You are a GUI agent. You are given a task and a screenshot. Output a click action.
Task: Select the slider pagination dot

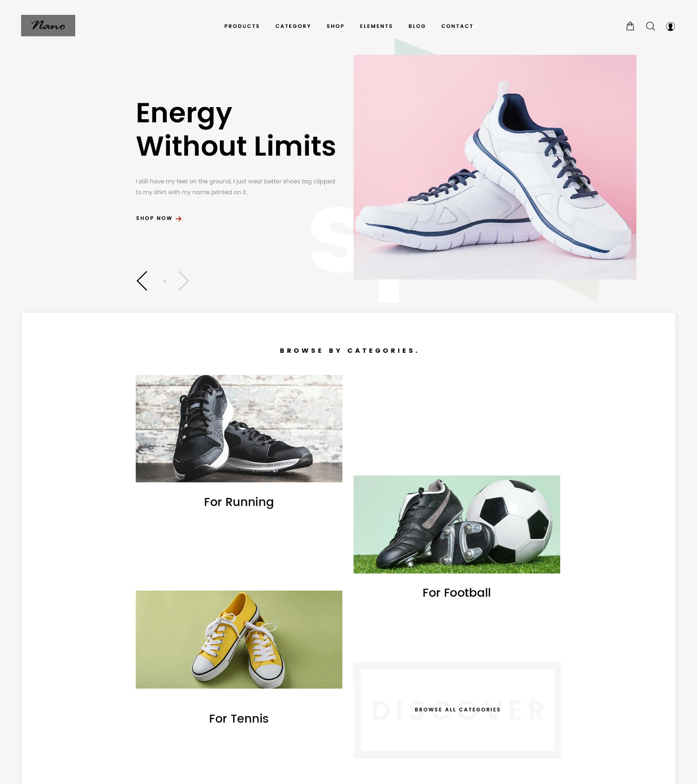coord(165,281)
